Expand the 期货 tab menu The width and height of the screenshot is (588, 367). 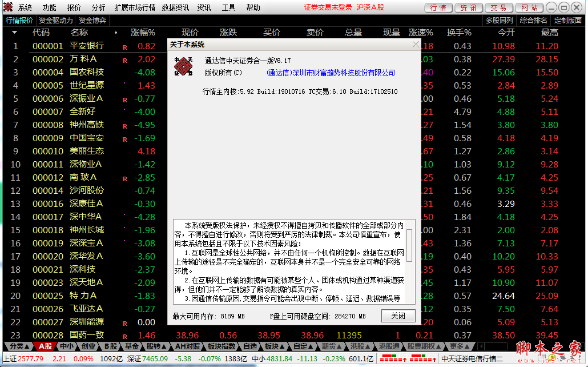[332, 346]
